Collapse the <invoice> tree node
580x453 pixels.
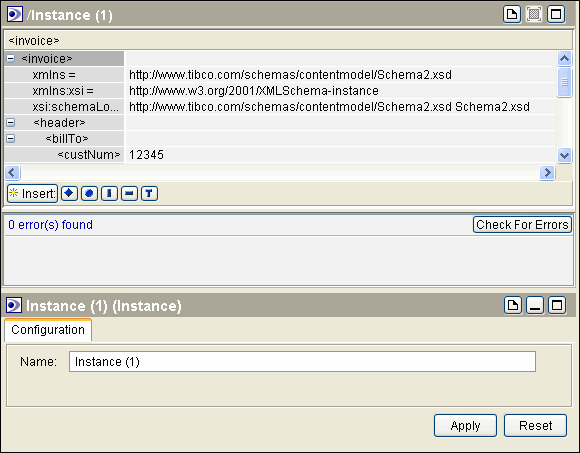click(11, 58)
